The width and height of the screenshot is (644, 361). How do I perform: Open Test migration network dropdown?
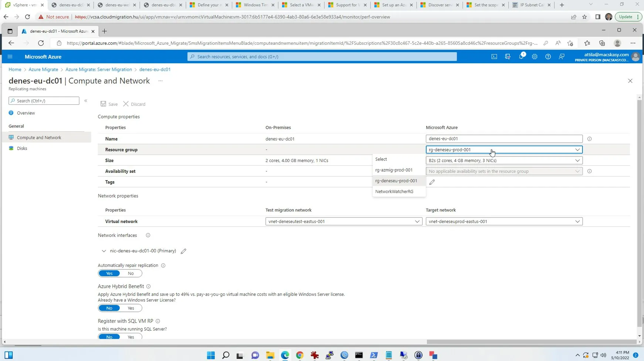pos(344,222)
